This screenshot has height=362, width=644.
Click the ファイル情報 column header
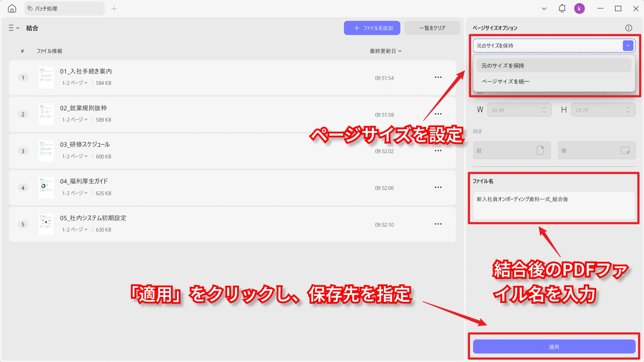click(50, 51)
